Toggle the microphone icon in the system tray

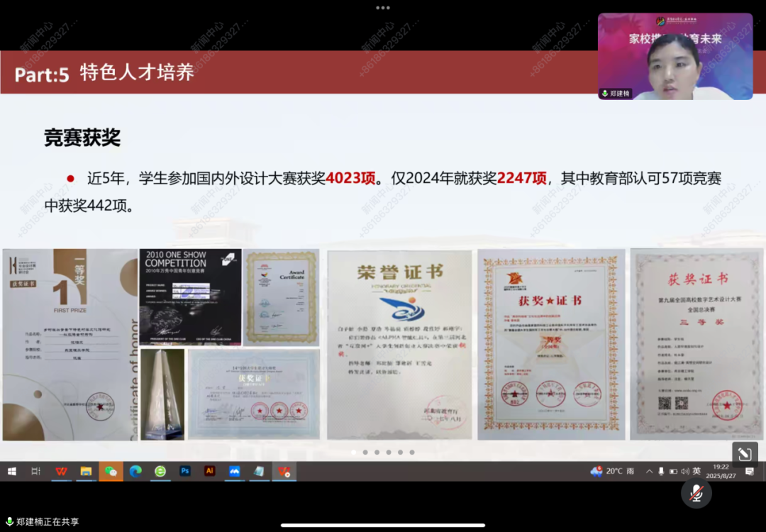click(x=661, y=471)
